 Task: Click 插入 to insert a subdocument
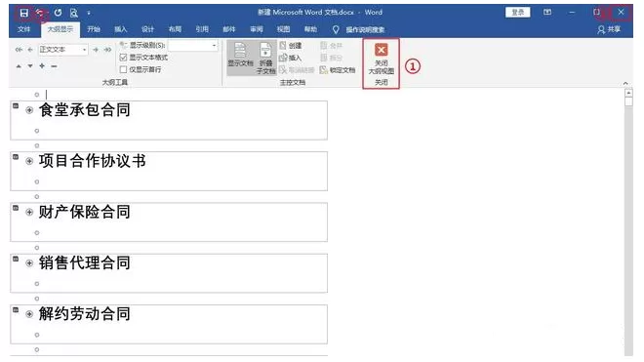tap(291, 58)
